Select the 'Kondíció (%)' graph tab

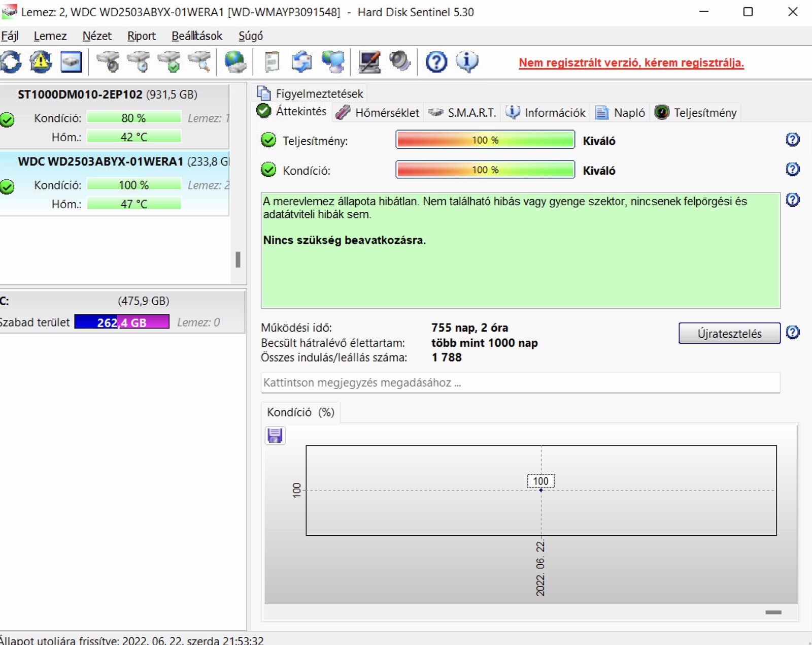pyautogui.click(x=301, y=412)
